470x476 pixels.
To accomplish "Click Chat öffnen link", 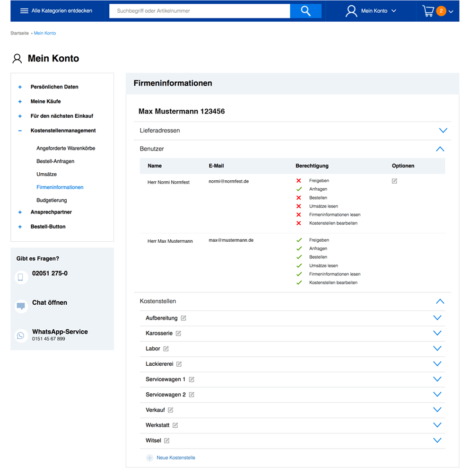I will coord(50,303).
